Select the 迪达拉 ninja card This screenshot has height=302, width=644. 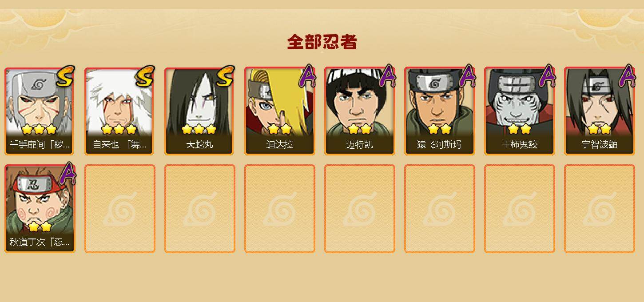280,111
